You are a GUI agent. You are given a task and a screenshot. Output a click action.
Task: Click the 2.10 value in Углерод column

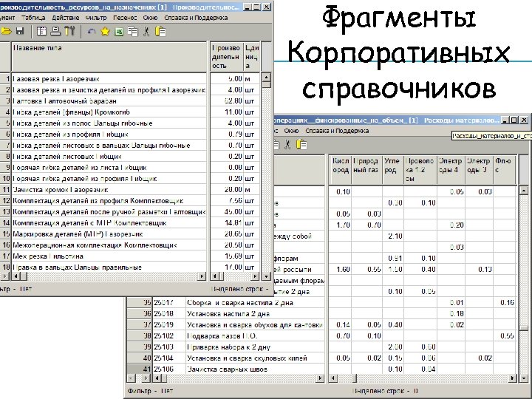(x=393, y=236)
